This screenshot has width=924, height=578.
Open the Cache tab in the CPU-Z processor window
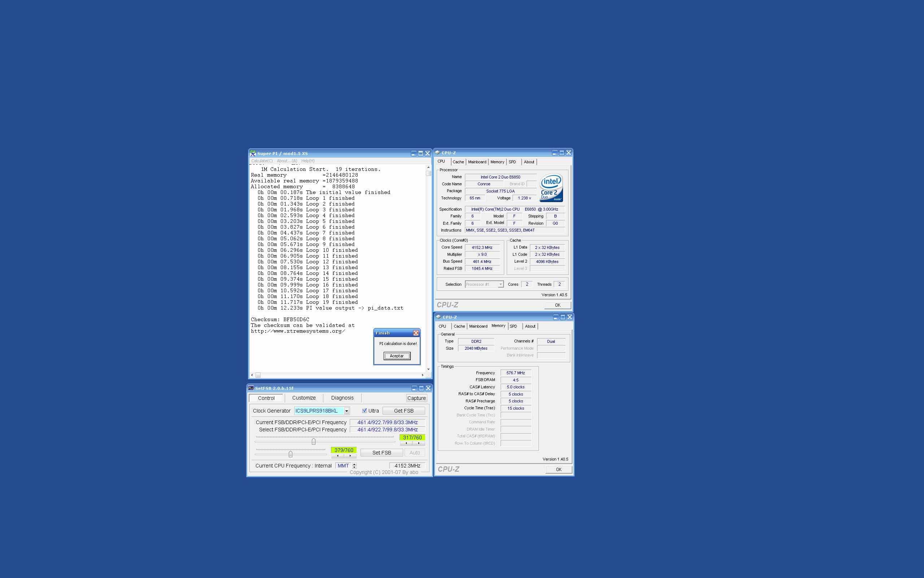pyautogui.click(x=458, y=162)
